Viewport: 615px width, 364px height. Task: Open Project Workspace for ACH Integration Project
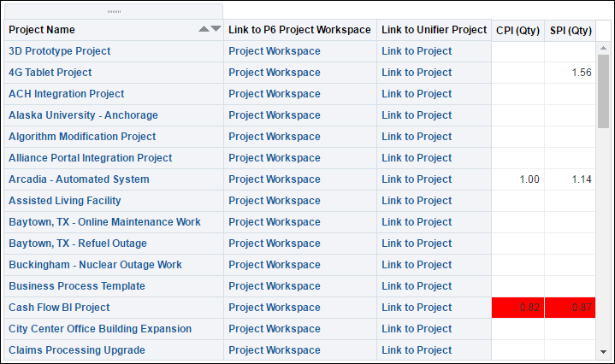pyautogui.click(x=275, y=94)
